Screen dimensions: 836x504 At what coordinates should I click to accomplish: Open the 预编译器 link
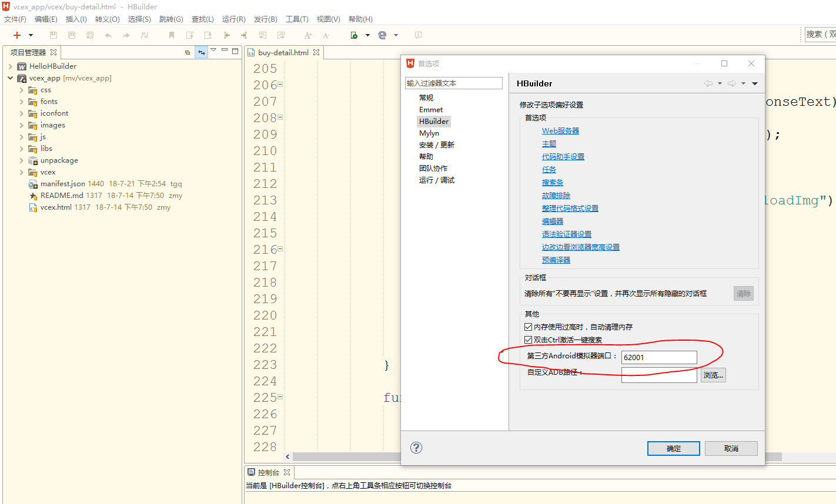[556, 260]
